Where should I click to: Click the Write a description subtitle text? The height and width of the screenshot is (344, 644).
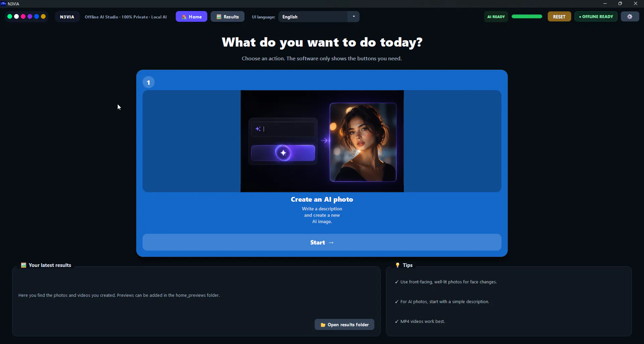point(322,215)
